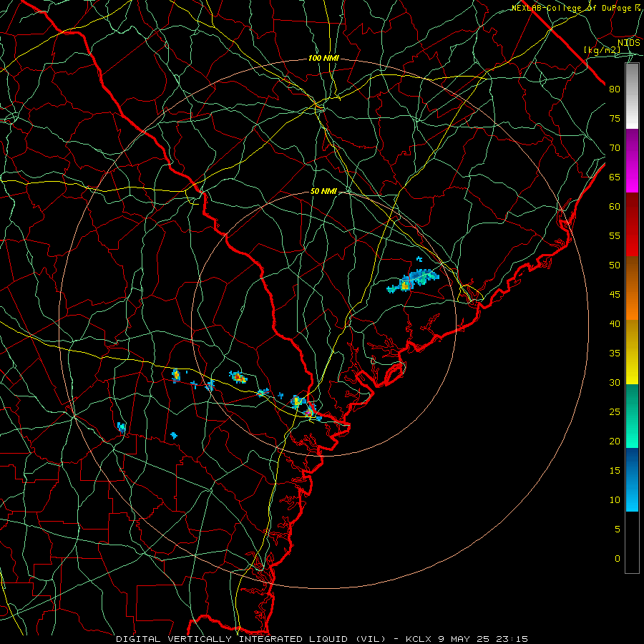
Task: Click the scale value 40
Action: click(615, 324)
